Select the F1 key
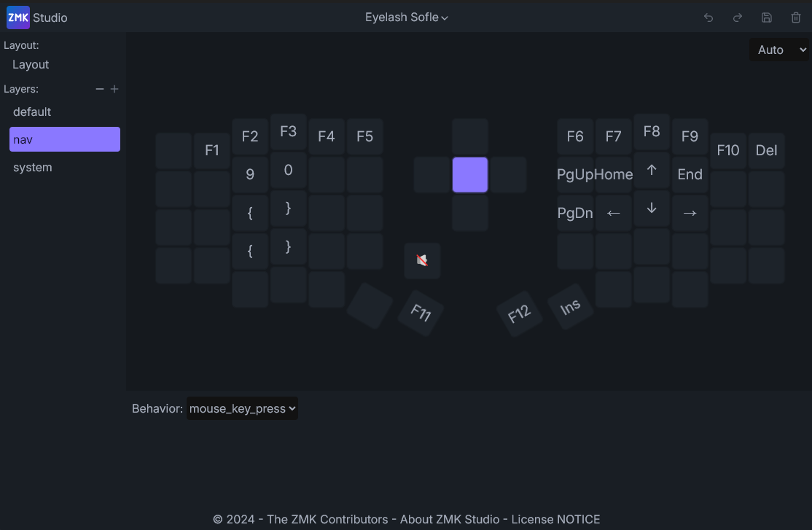Viewport: 812px width, 530px height. 212,150
